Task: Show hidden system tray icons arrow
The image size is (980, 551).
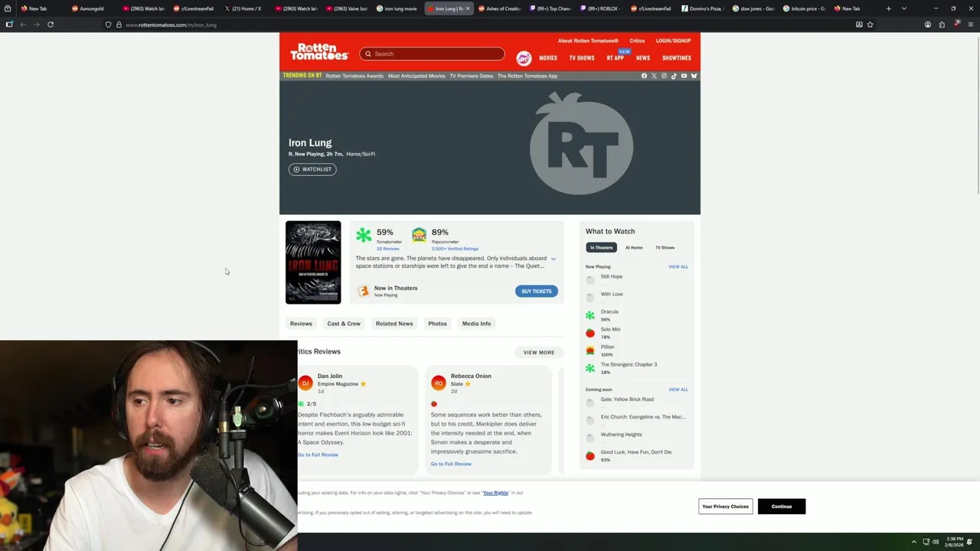Action: coord(913,542)
